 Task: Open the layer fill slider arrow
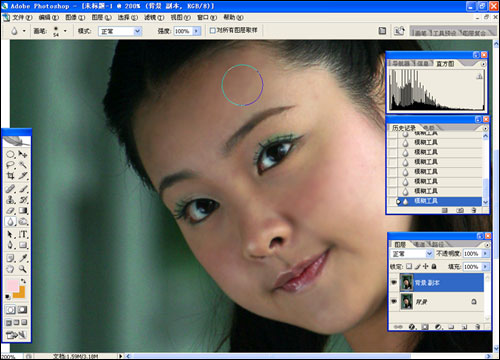pyautogui.click(x=485, y=267)
